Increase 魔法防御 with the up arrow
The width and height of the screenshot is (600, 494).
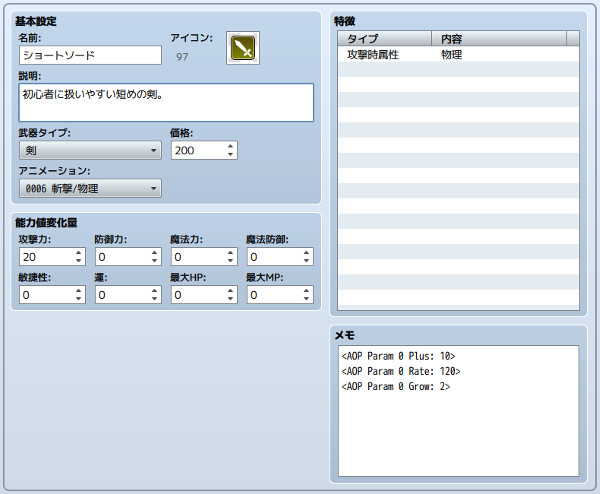[306, 253]
